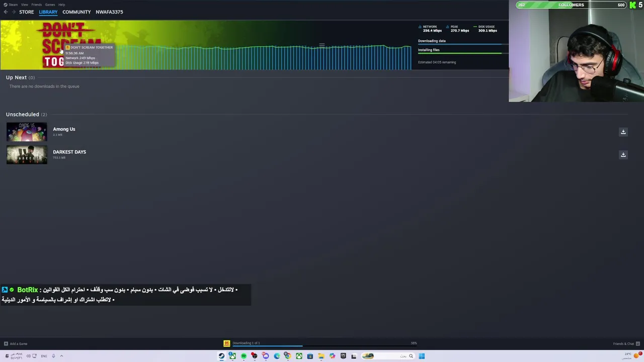Click the Downloading data progress bar
644x362 pixels.
463,44
